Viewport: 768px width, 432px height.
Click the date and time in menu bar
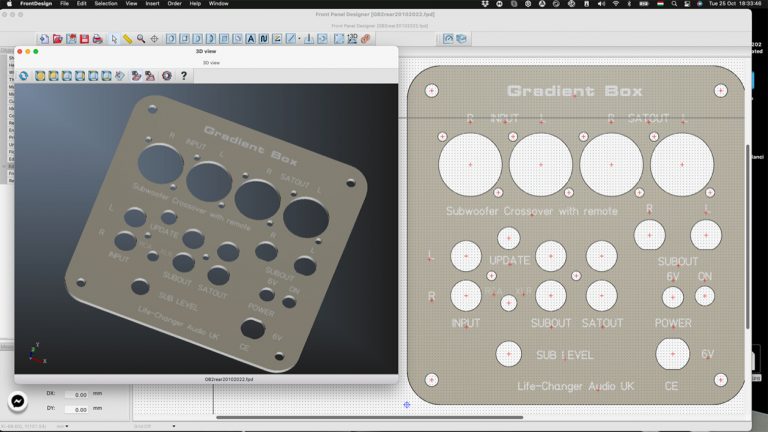coord(737,3)
